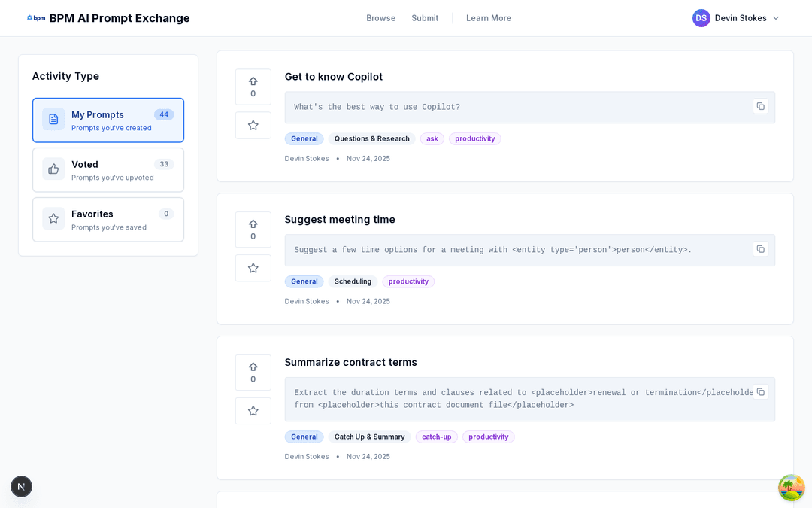Click the BPM logo icon in the header
812x508 pixels.
[x=36, y=17]
